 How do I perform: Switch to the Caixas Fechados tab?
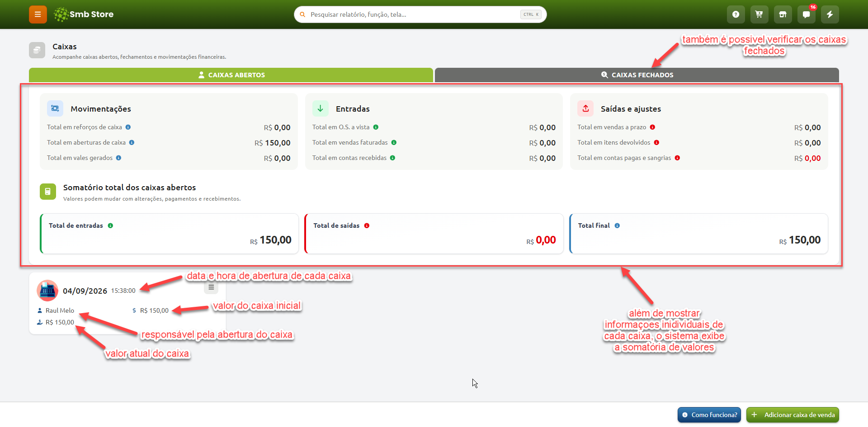tap(637, 75)
